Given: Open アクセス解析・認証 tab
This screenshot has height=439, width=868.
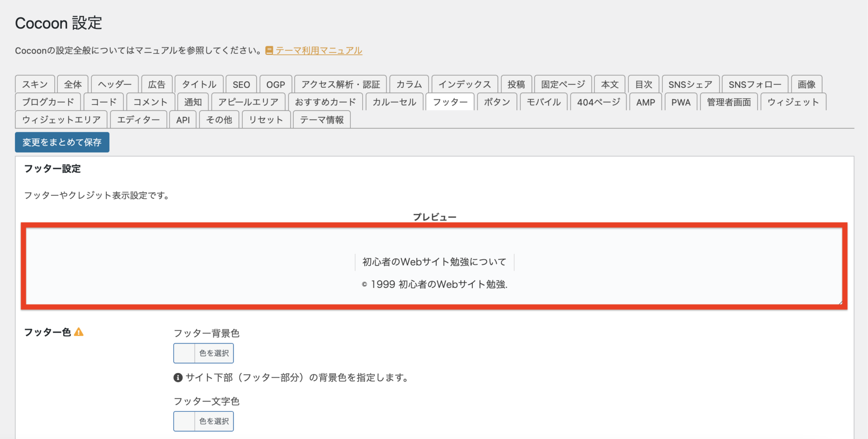Looking at the screenshot, I should coord(340,84).
